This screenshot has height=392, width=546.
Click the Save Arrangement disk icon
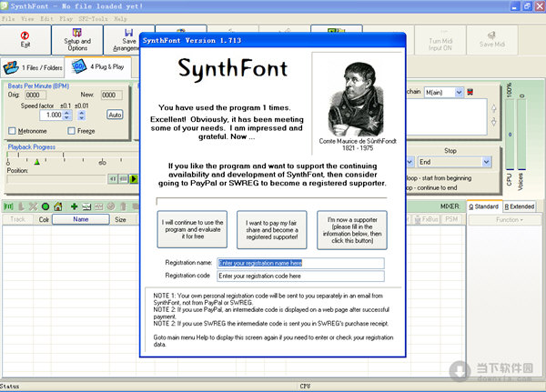click(129, 33)
